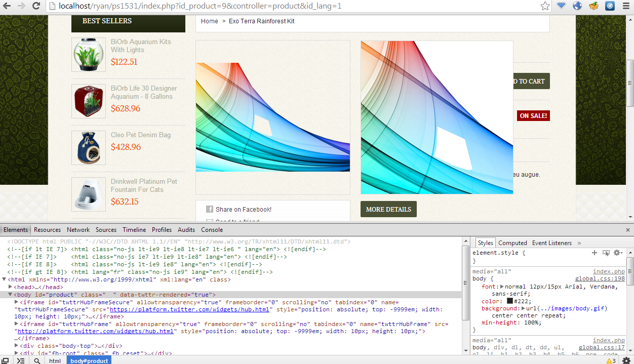The image size is (634, 364).
Task: Open BiOrb Life 30 Designer Aquarium link
Action: (144, 92)
